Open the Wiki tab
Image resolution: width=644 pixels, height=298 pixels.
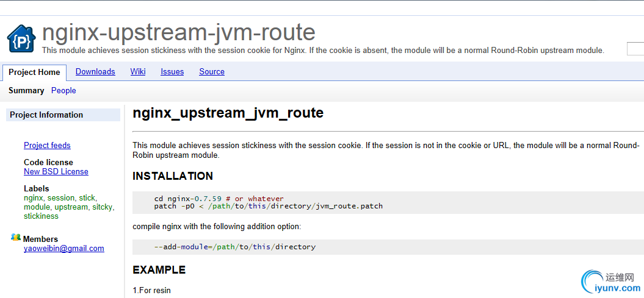138,72
